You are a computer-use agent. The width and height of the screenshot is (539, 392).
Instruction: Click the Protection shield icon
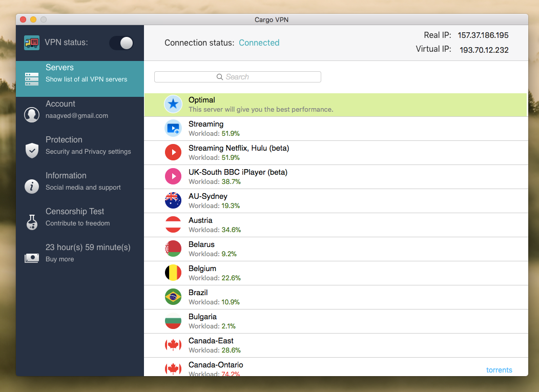pos(32,150)
